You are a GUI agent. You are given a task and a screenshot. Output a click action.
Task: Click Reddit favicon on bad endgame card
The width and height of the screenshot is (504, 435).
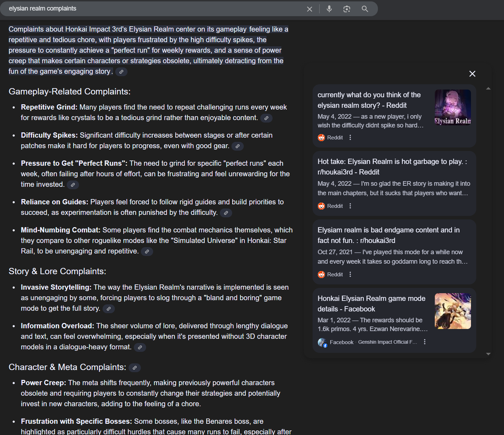pos(321,275)
